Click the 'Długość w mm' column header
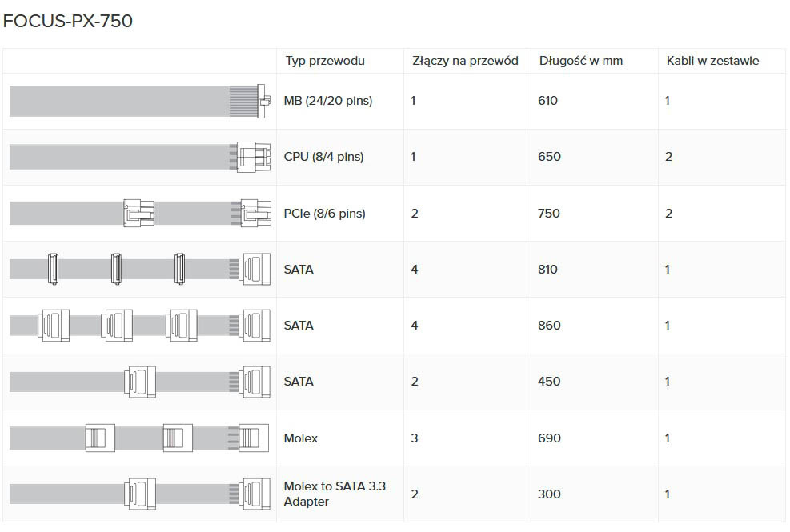Image resolution: width=790 pixels, height=532 pixels. (580, 61)
